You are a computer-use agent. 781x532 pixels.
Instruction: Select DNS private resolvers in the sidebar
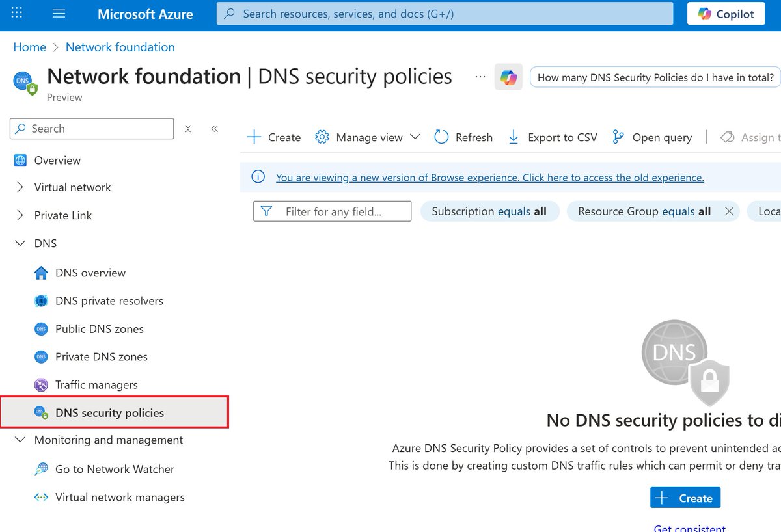tap(108, 300)
